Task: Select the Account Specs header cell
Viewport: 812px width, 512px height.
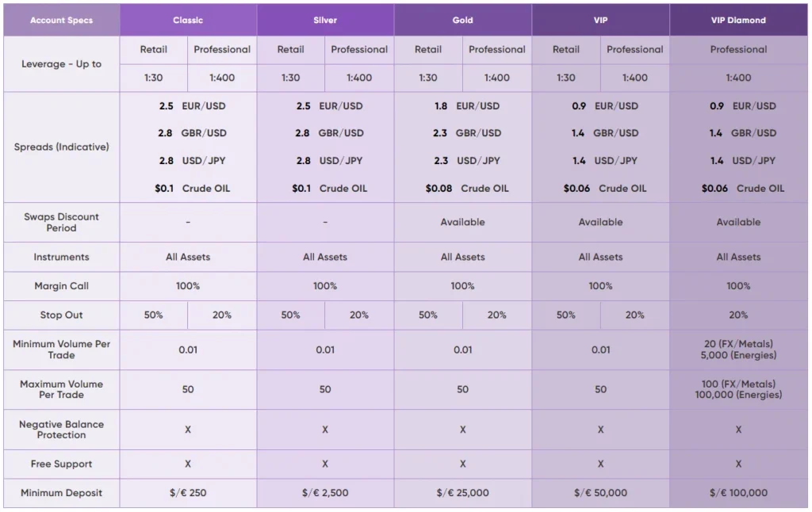Action: pos(62,20)
